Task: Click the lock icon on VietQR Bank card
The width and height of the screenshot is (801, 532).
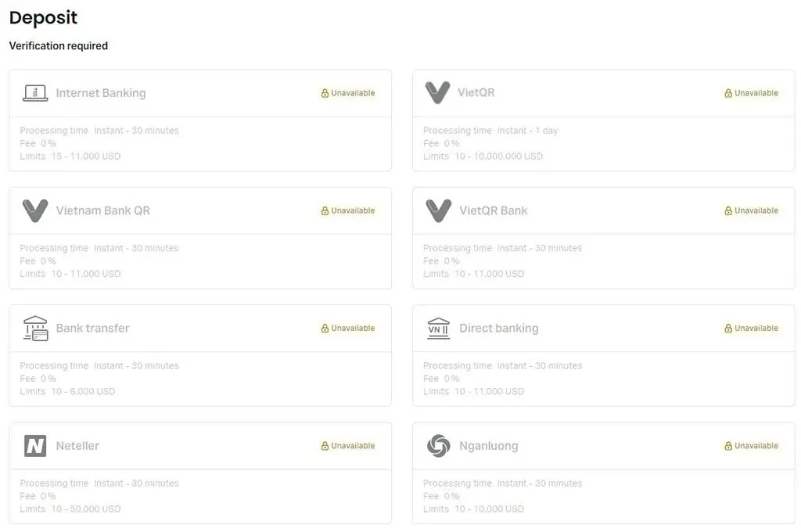Action: click(x=728, y=210)
